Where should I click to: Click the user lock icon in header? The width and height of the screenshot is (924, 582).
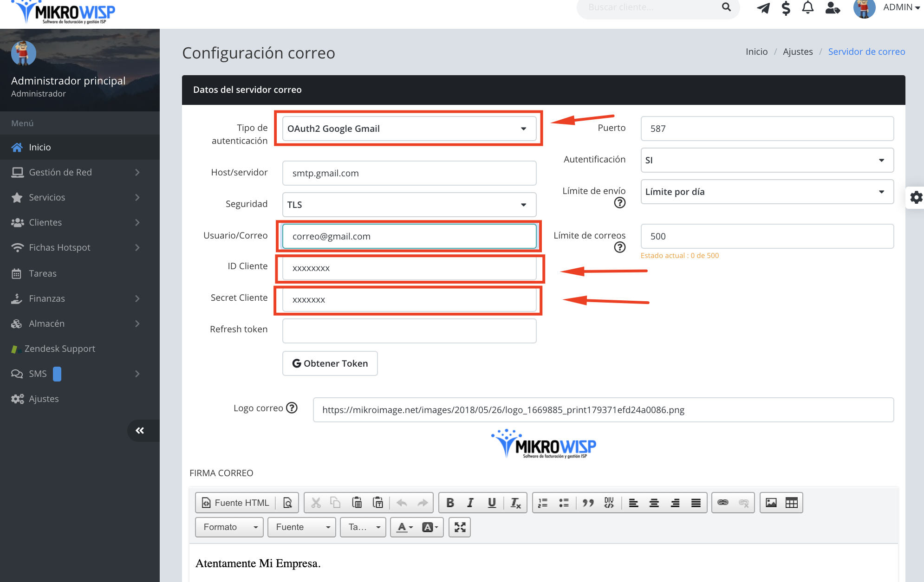tap(833, 7)
